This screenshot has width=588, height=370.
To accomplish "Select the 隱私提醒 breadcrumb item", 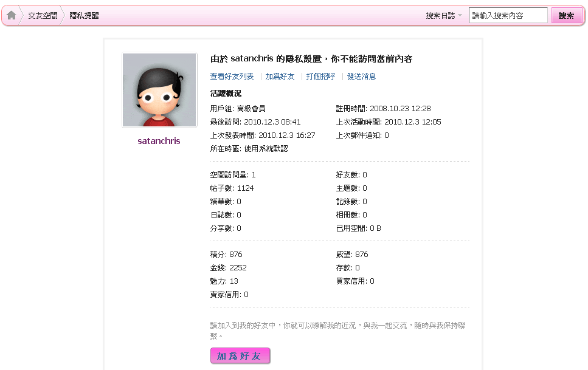I will 84,16.
